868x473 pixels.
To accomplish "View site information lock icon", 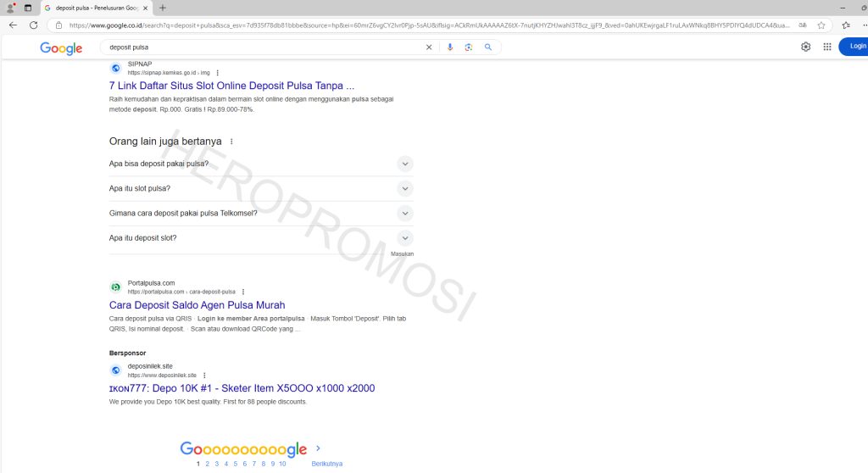I will point(58,25).
